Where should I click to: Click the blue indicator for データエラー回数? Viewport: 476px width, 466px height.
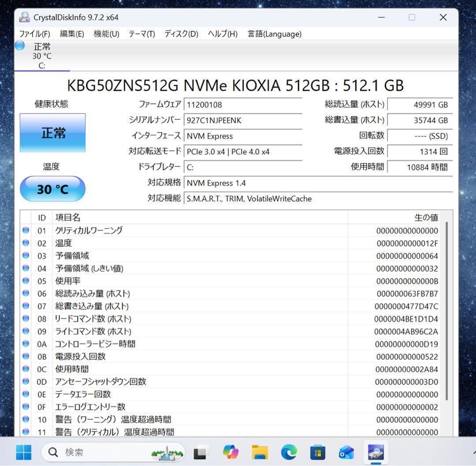pos(26,394)
